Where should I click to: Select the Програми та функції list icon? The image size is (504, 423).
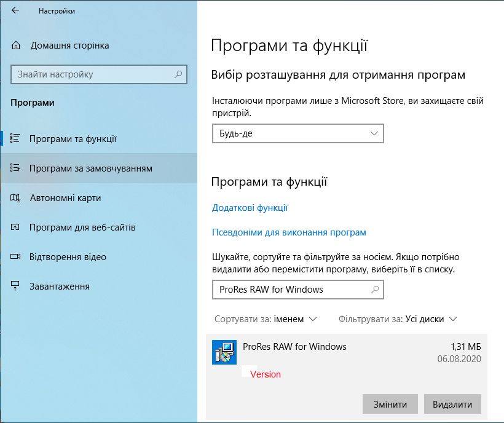tap(15, 138)
